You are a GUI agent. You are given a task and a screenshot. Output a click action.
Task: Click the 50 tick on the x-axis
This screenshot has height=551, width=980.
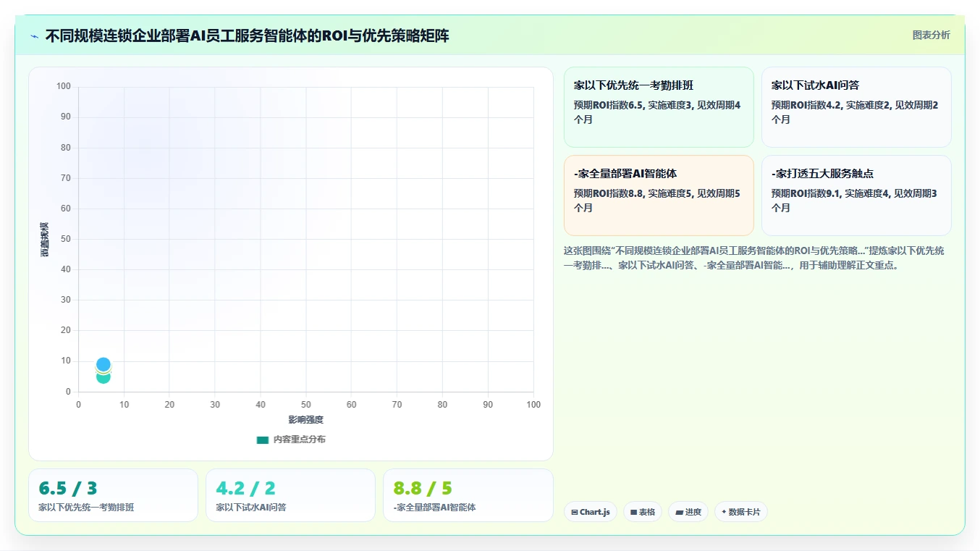click(x=306, y=405)
